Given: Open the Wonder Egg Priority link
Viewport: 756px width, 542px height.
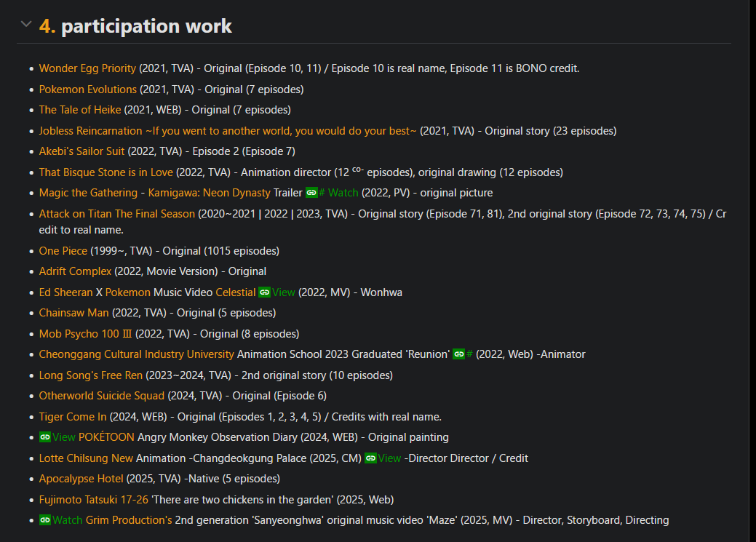Looking at the screenshot, I should 87,68.
